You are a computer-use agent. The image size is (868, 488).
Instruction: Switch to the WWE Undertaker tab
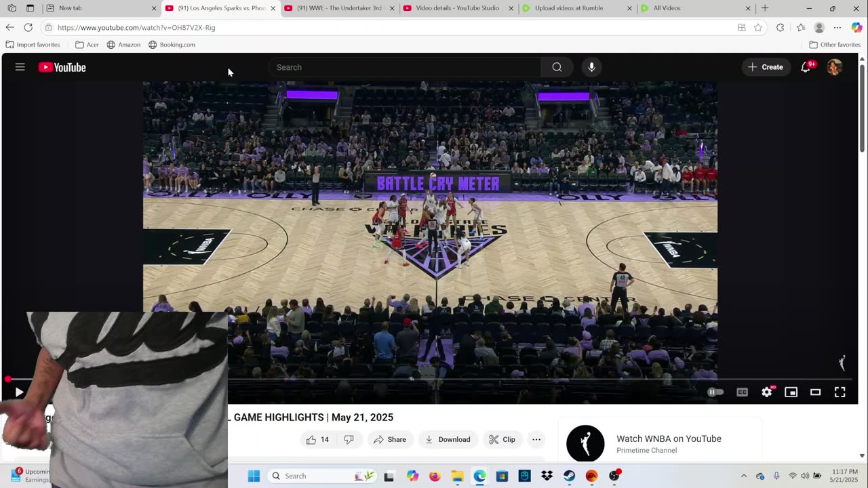tap(339, 8)
